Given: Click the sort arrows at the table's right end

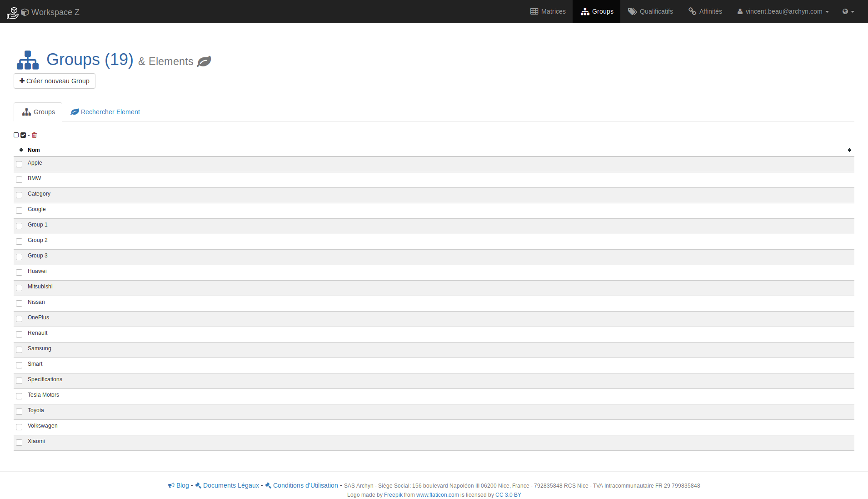Looking at the screenshot, I should pyautogui.click(x=849, y=150).
